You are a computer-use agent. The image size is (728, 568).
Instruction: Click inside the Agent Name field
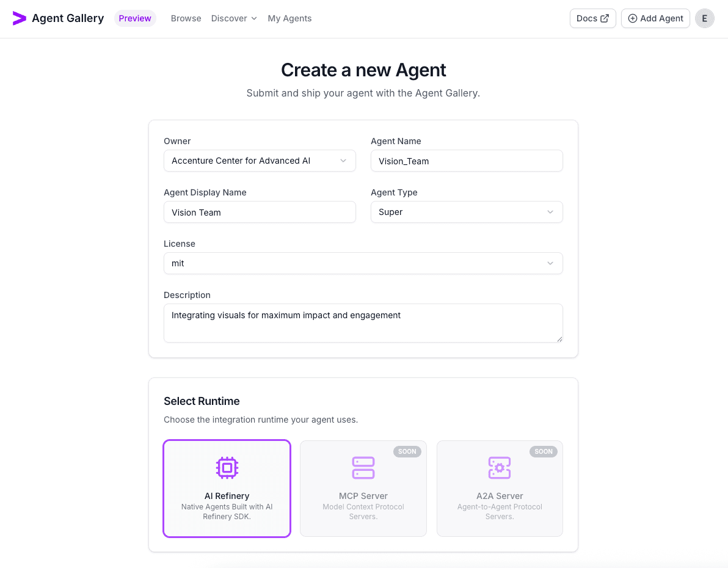[466, 161]
